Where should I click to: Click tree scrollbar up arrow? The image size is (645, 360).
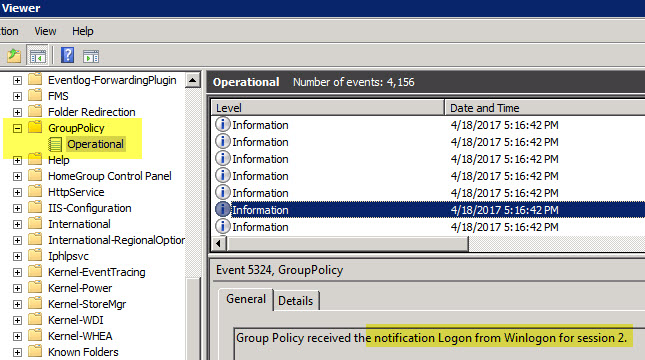(193, 80)
